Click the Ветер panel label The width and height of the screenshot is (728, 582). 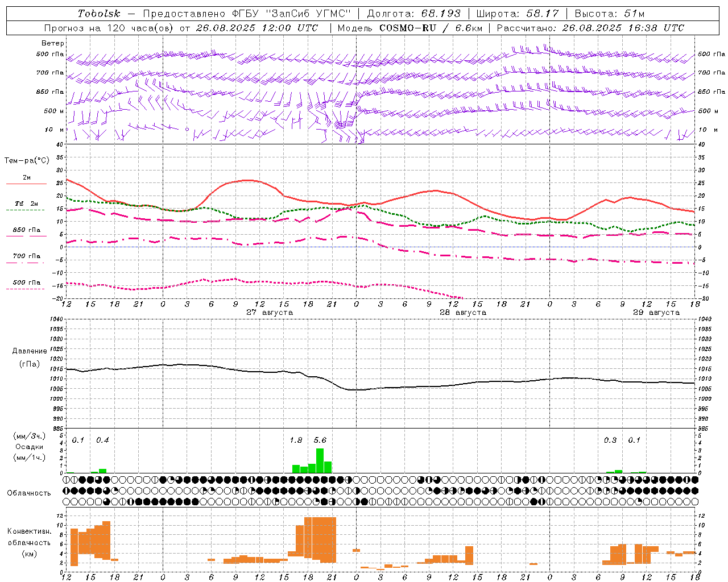pyautogui.click(x=53, y=43)
